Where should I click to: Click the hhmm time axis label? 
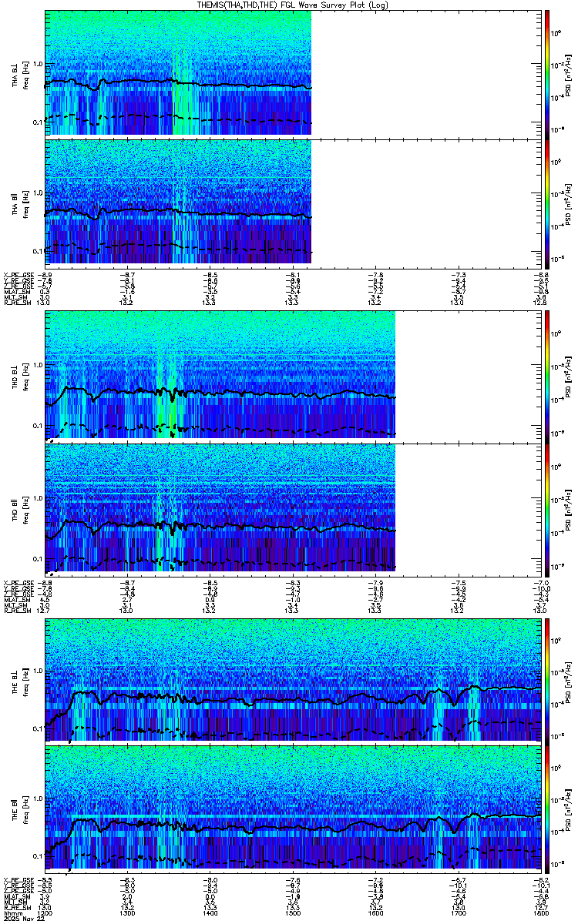tap(12, 914)
